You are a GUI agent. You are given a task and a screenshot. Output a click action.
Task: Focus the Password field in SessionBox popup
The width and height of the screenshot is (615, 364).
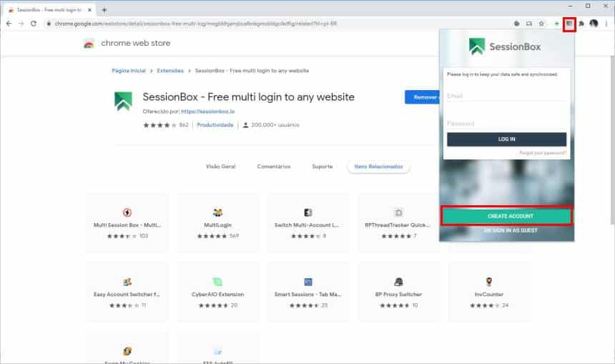[x=506, y=124]
